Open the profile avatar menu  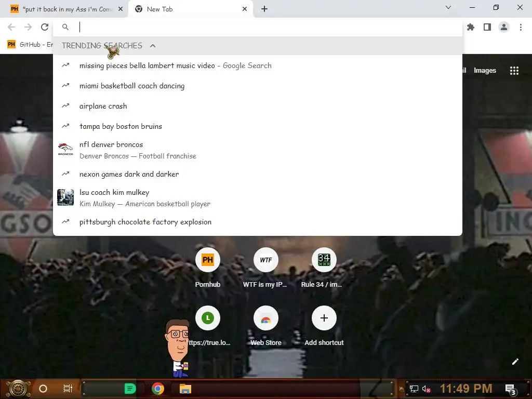pyautogui.click(x=504, y=27)
